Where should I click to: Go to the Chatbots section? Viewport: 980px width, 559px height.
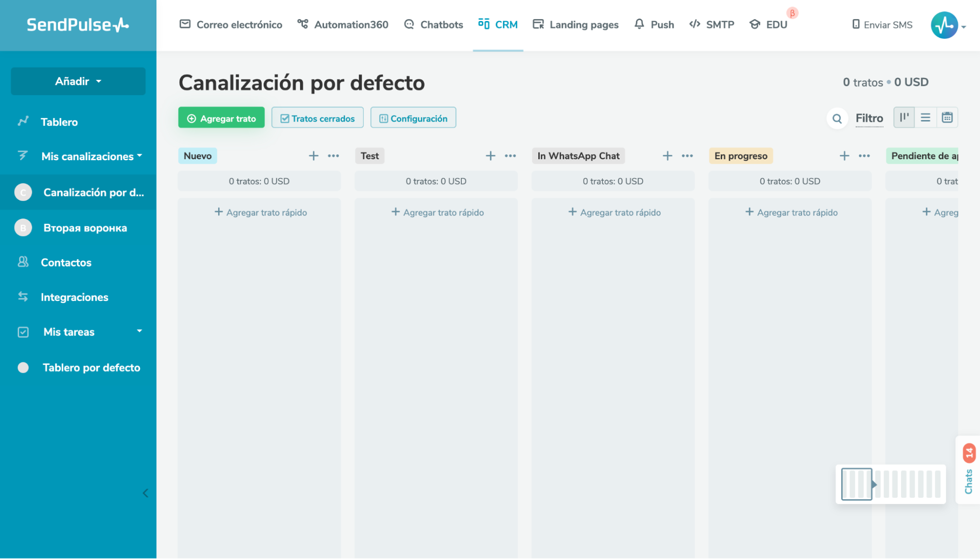433,24
